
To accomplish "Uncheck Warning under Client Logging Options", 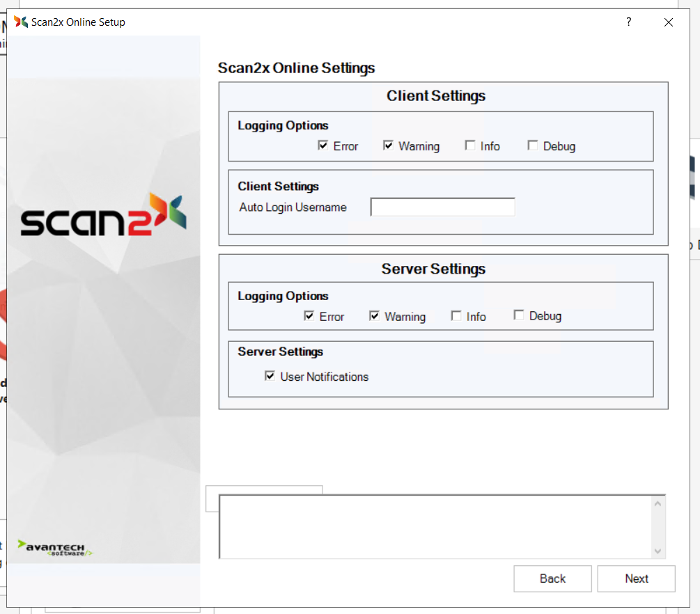I will 389,146.
